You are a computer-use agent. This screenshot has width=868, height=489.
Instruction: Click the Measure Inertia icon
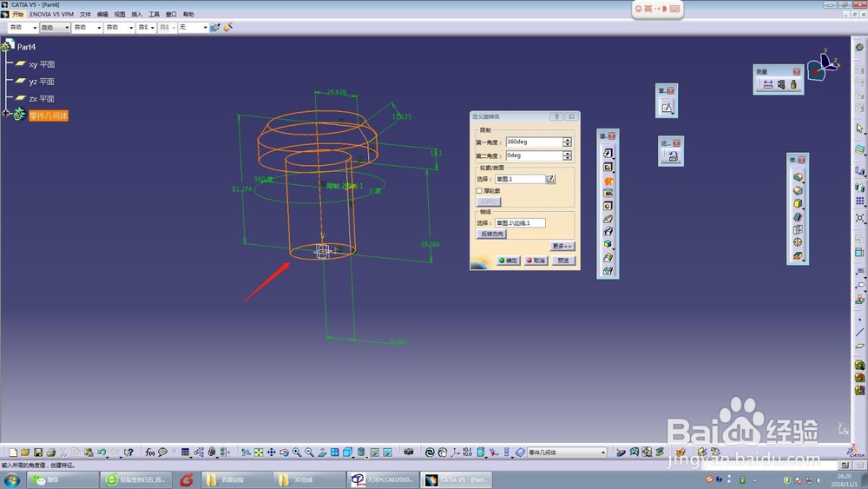[793, 84]
